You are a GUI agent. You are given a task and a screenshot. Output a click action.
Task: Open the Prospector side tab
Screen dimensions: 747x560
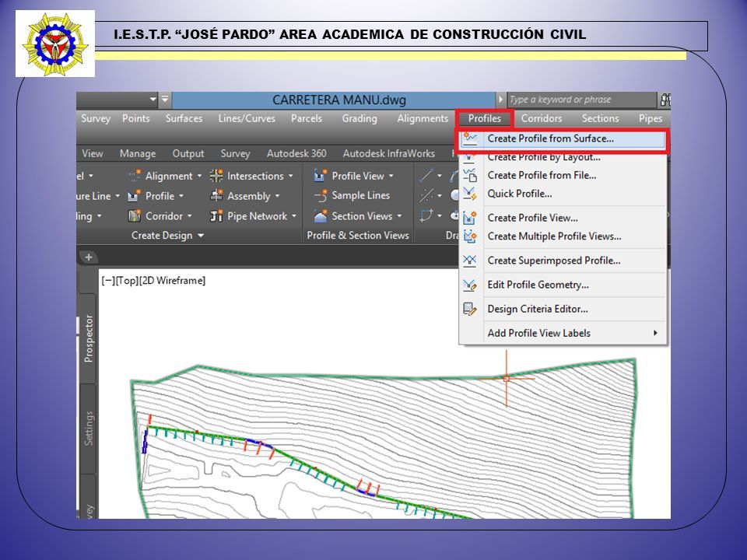tap(88, 338)
